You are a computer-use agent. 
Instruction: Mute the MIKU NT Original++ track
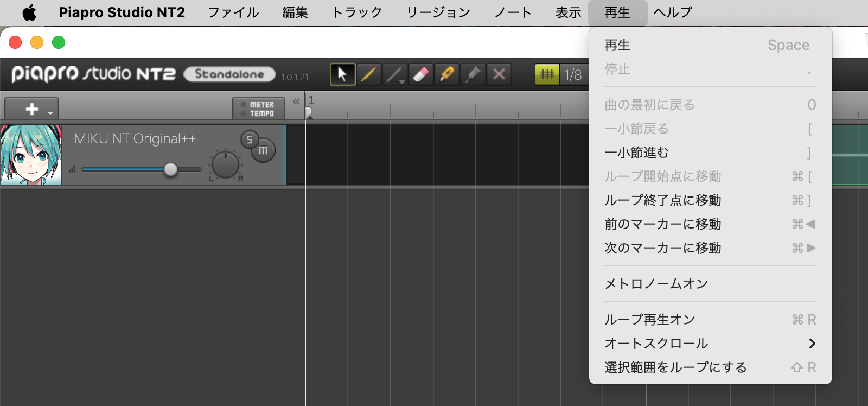tap(263, 150)
